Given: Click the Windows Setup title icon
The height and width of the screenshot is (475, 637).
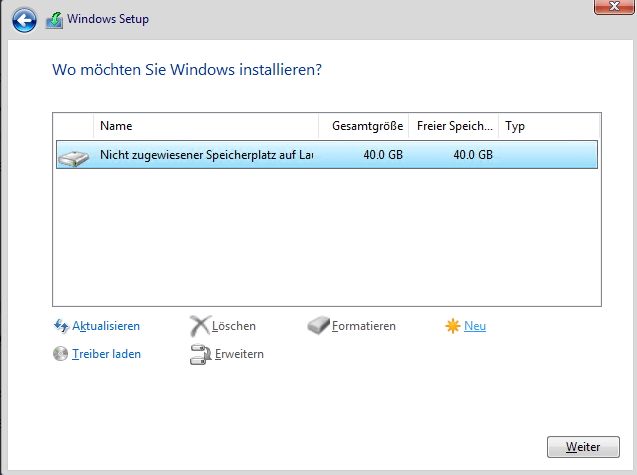Looking at the screenshot, I should (54, 20).
